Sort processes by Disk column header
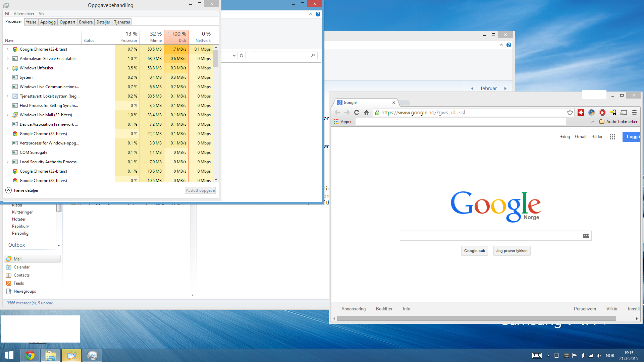 tap(176, 37)
